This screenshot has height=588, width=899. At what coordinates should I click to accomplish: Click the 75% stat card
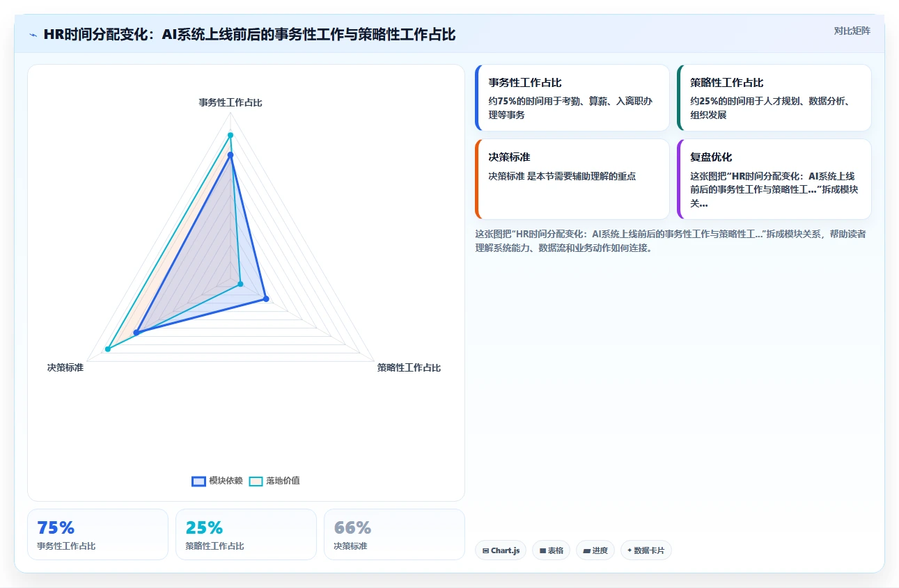[97, 534]
